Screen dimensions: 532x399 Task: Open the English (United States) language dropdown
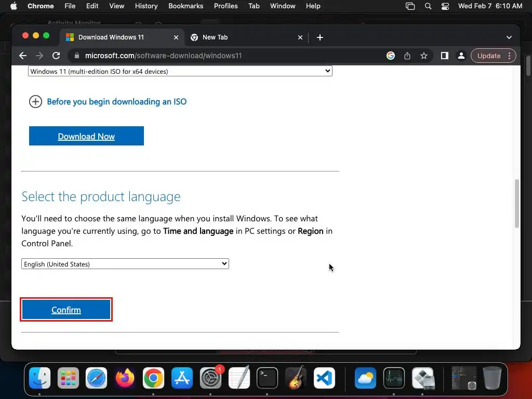[x=125, y=264]
